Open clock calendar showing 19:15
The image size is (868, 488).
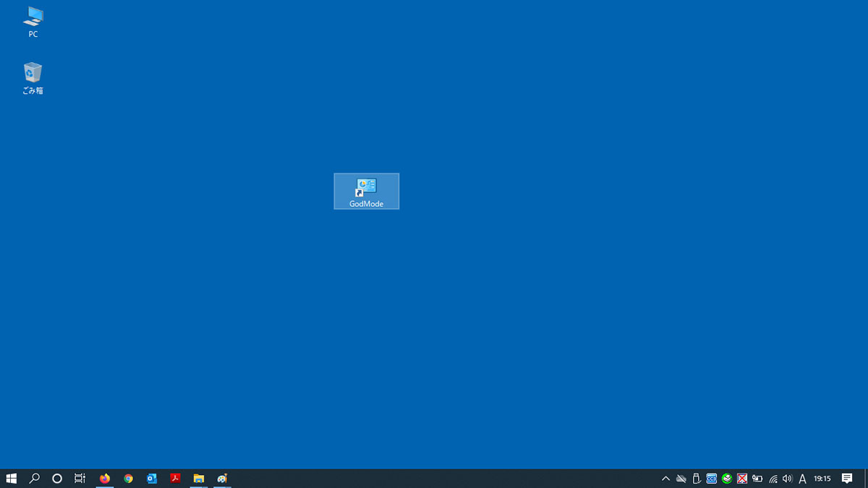pyautogui.click(x=822, y=479)
